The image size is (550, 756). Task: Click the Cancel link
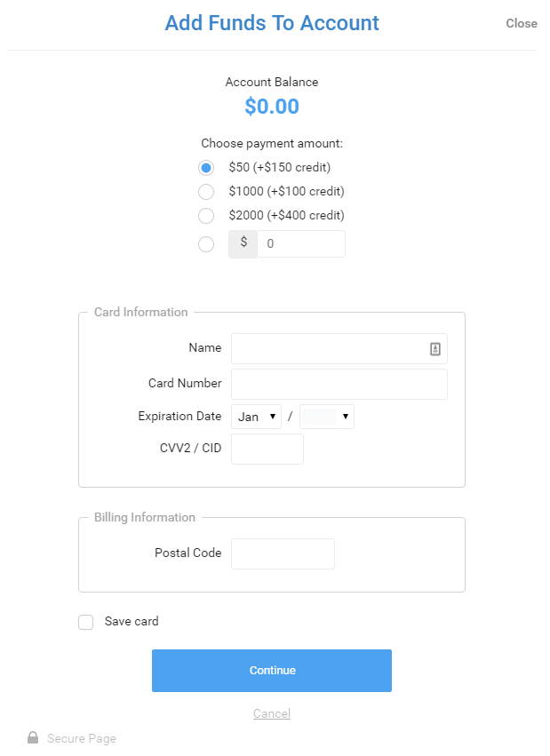point(272,713)
